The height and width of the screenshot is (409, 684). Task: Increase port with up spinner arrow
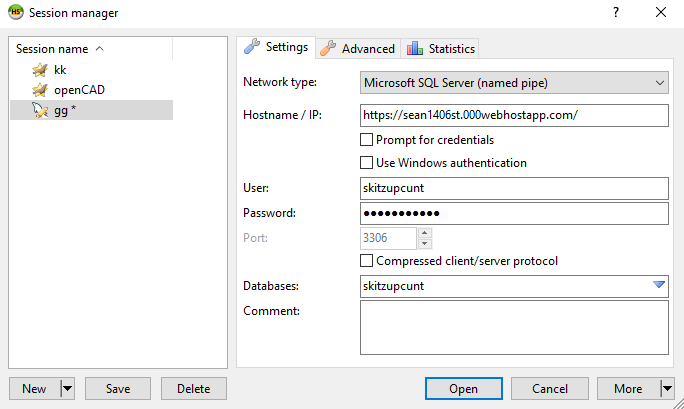(424, 233)
